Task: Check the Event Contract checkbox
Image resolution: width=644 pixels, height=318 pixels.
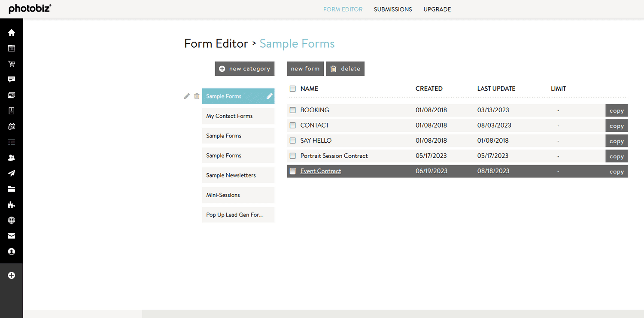Action: click(293, 171)
